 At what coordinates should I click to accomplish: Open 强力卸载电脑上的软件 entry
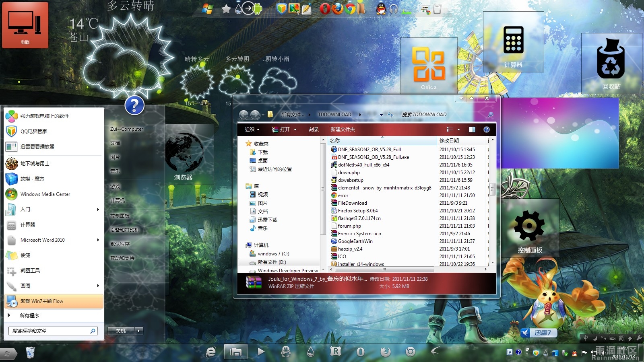coord(54,116)
